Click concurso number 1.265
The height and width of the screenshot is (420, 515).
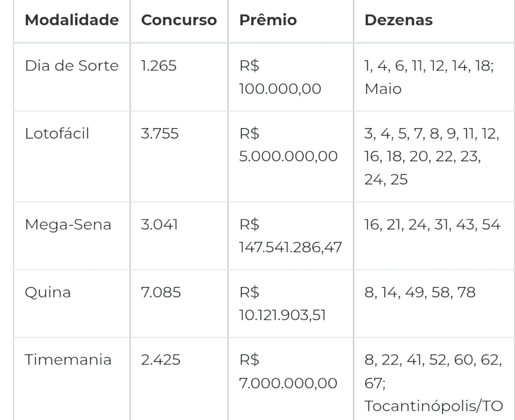click(x=159, y=66)
